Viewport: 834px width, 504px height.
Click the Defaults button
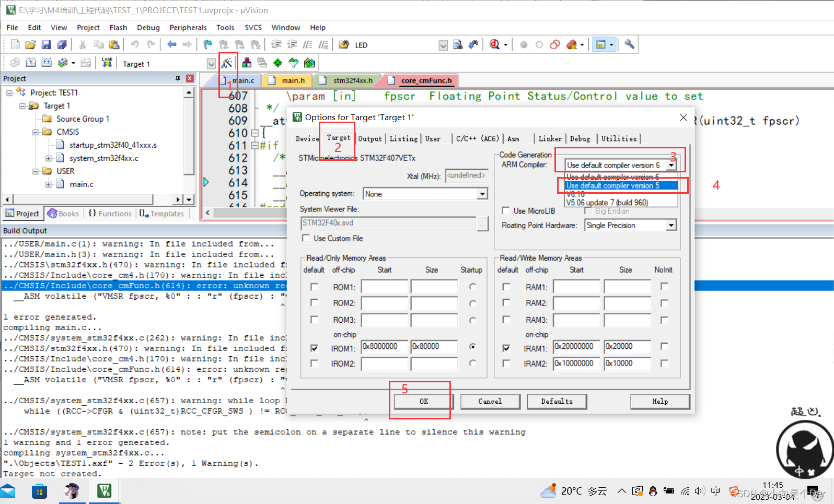(557, 401)
